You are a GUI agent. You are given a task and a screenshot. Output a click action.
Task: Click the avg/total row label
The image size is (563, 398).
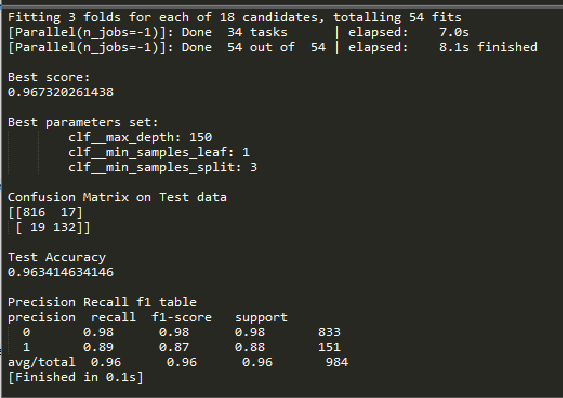tap(42, 362)
